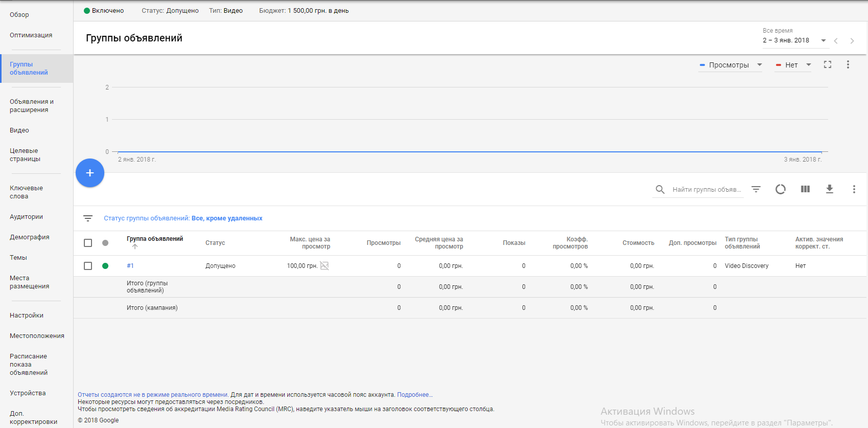Click the 100,00 грн. max bid for #1

pos(302,266)
